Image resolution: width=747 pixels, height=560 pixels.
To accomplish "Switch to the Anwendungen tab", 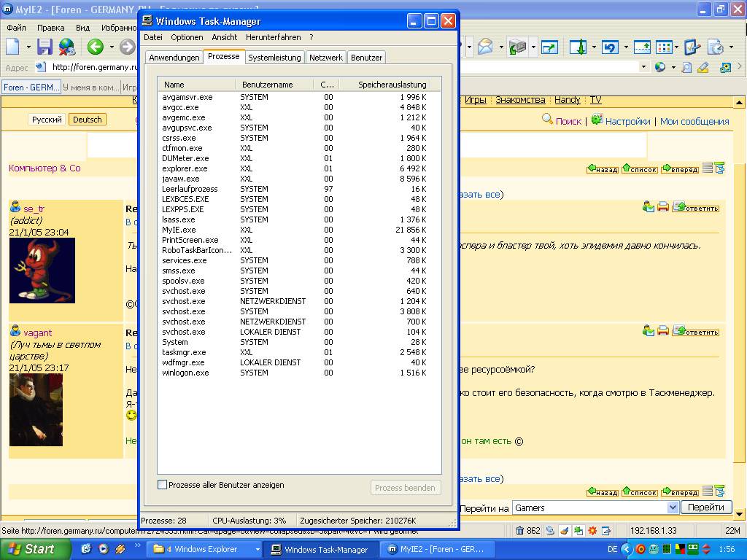I will click(174, 58).
